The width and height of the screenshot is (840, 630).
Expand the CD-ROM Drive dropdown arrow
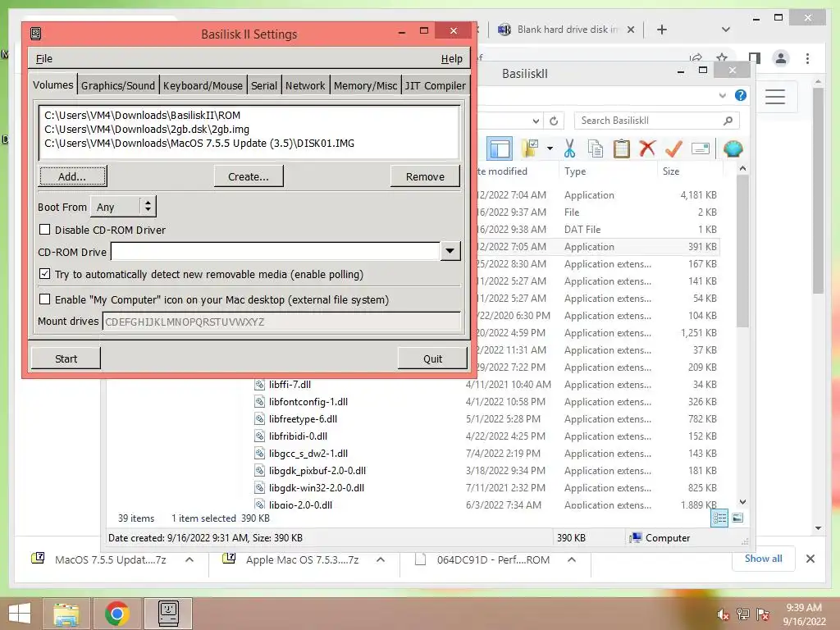[450, 251]
